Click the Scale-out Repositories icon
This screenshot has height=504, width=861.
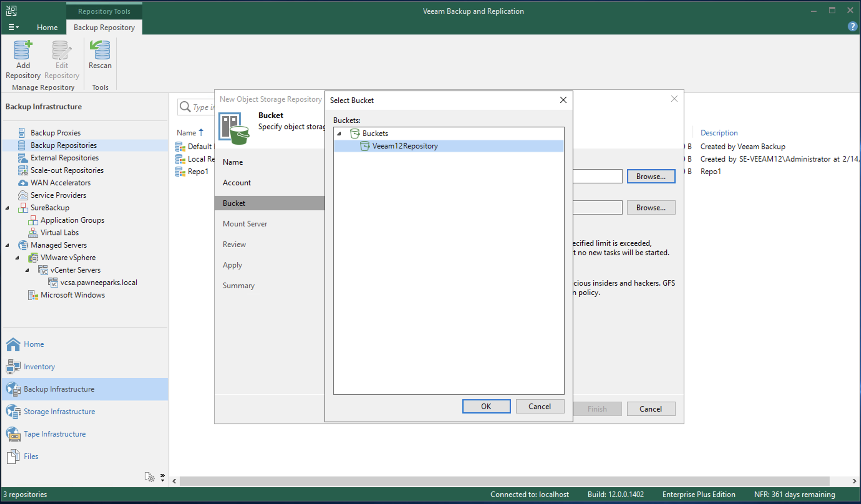click(22, 170)
